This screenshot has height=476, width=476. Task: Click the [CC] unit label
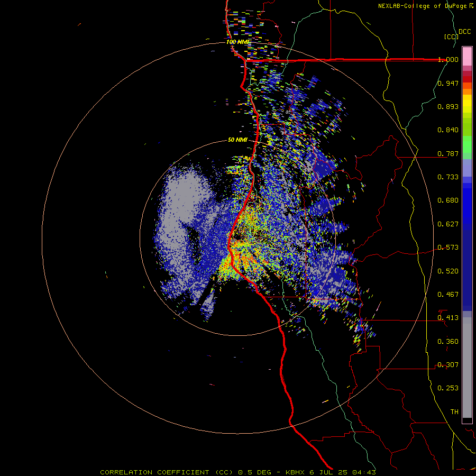451,36
